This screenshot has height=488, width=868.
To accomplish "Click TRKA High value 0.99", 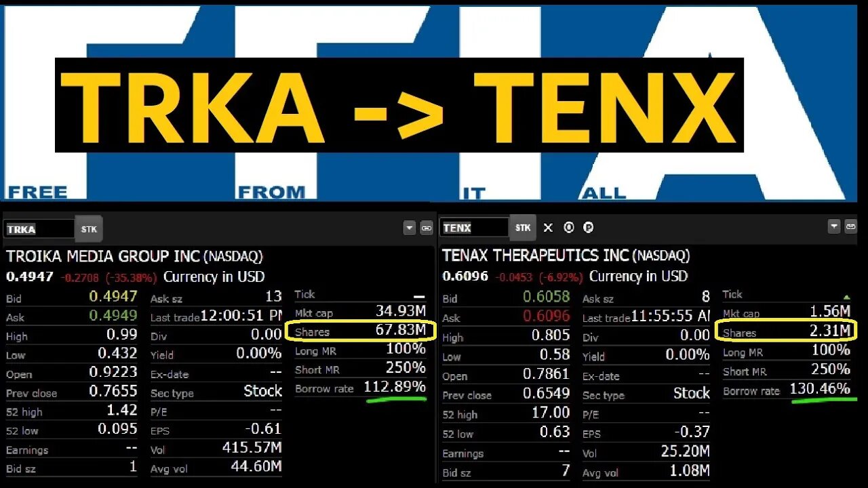I will click(x=122, y=334).
